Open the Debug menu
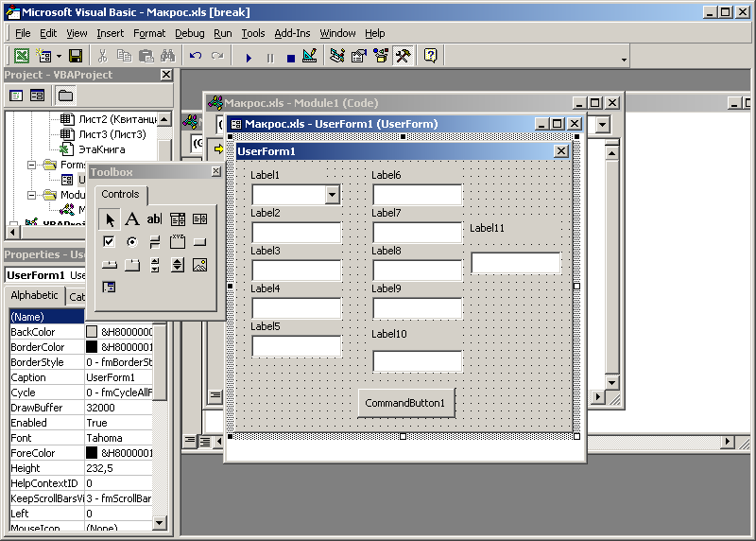 pyautogui.click(x=190, y=33)
